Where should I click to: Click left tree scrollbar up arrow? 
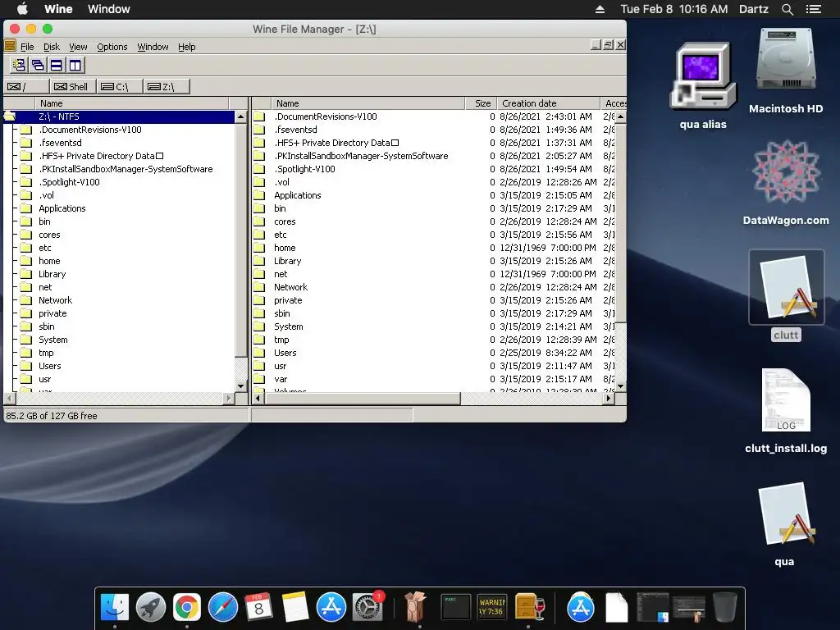pyautogui.click(x=240, y=116)
